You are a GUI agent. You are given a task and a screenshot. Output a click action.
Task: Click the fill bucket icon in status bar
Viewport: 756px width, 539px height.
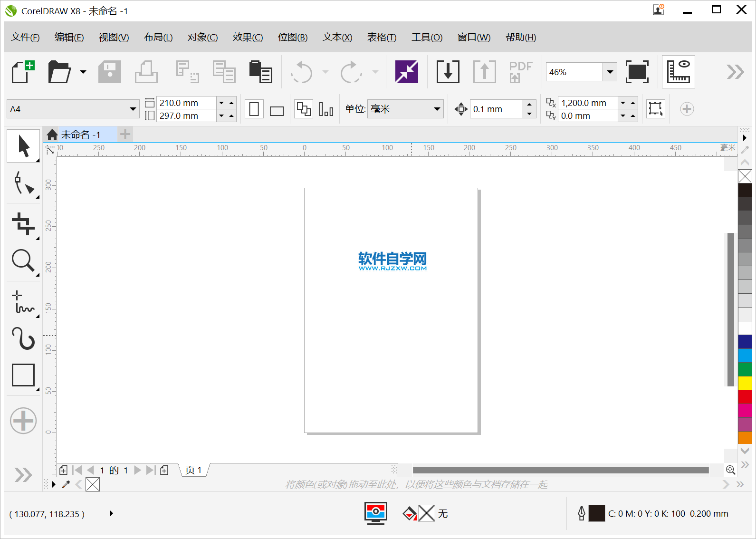tap(409, 513)
